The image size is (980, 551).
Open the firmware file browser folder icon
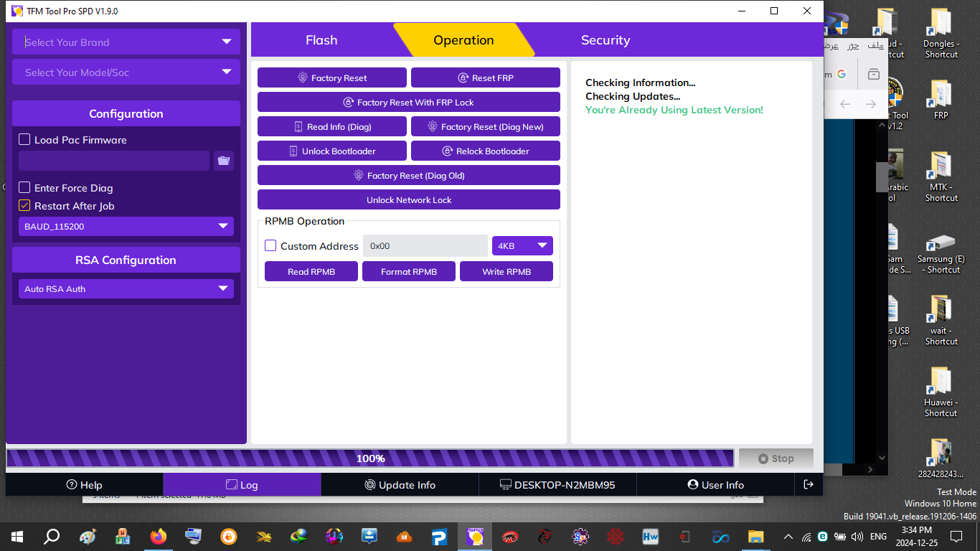(223, 161)
